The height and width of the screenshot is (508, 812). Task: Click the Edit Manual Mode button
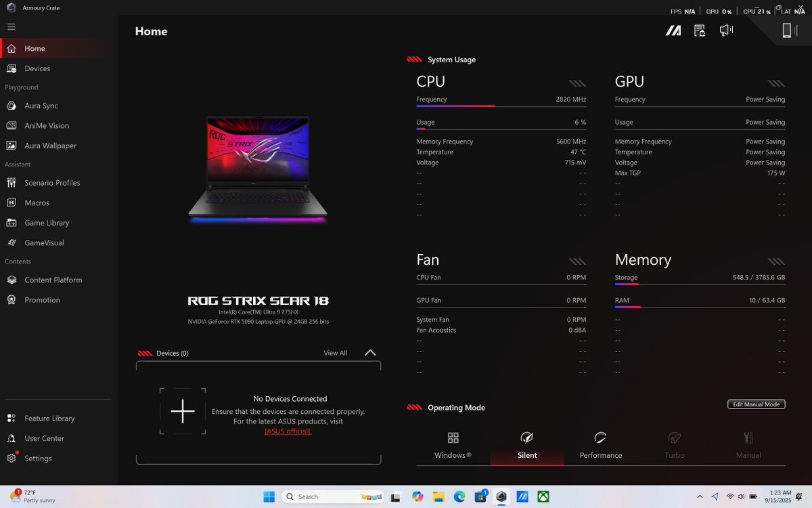(x=756, y=404)
